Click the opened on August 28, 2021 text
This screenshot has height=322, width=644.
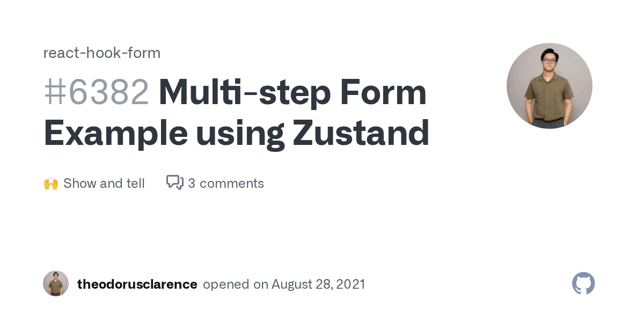284,284
